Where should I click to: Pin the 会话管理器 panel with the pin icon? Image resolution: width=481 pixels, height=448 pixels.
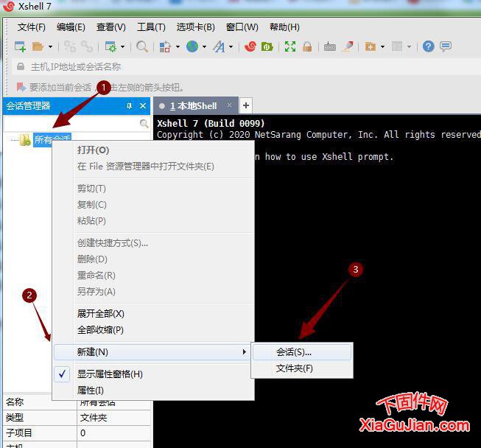click(130, 106)
